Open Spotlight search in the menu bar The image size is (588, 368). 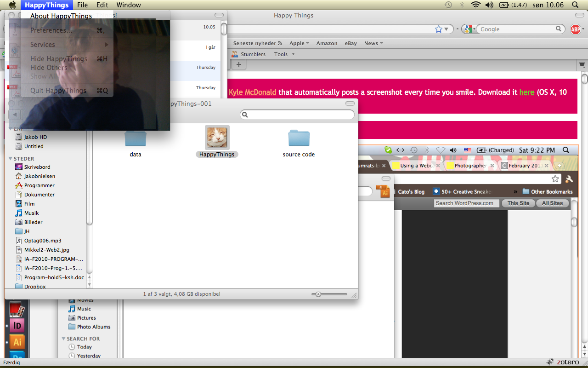click(x=575, y=5)
